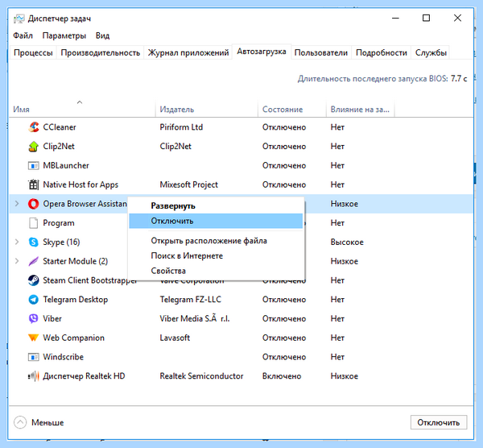Image resolution: width=483 pixels, height=448 pixels.
Task: Click the Telegram Desktop icon
Action: coord(34,300)
